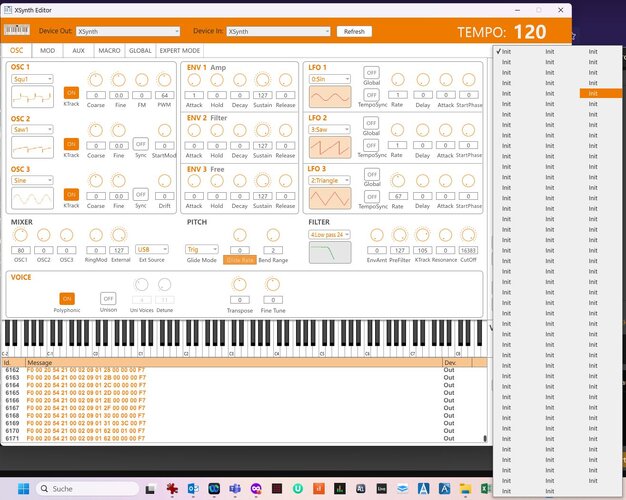626x500 pixels.
Task: Open the OSC 1 Squ1 waveform dropdown
Action: (32, 79)
